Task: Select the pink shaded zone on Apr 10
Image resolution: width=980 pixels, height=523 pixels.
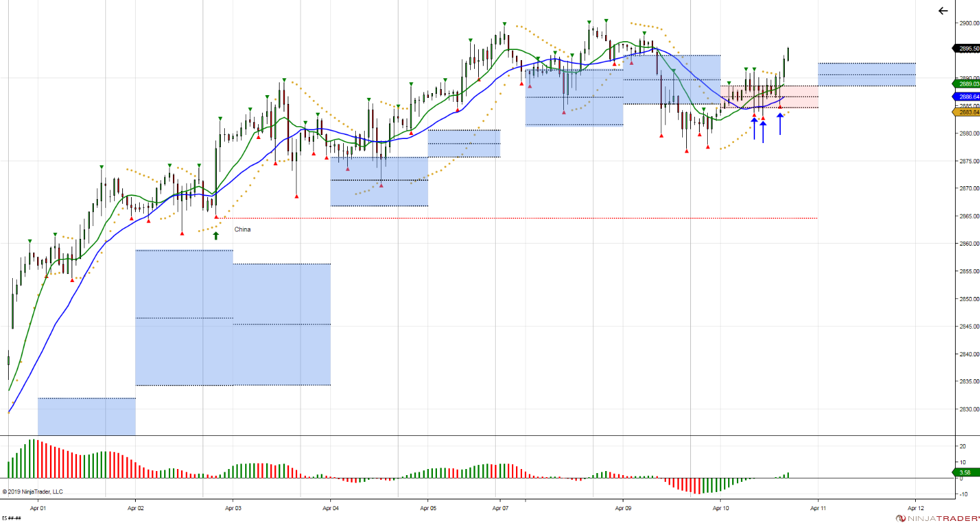Action: tap(769, 97)
